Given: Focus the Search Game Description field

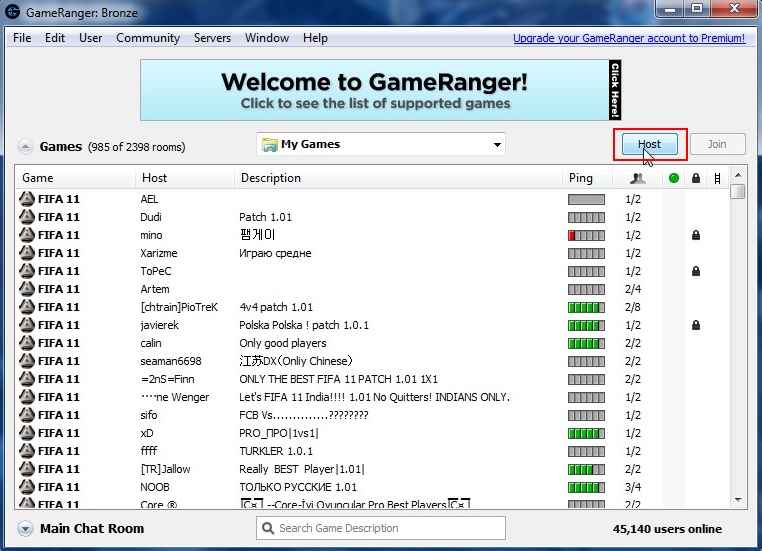Looking at the screenshot, I should pyautogui.click(x=381, y=528).
